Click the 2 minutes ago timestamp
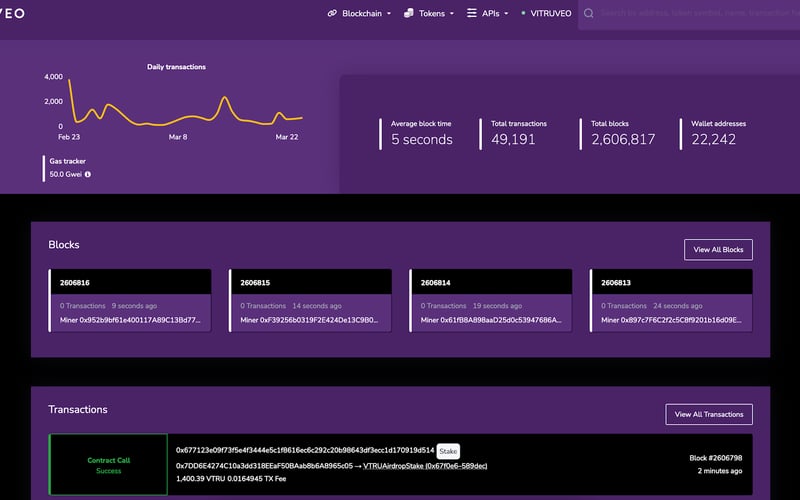Image resolution: width=800 pixels, height=500 pixels. pyautogui.click(x=719, y=471)
